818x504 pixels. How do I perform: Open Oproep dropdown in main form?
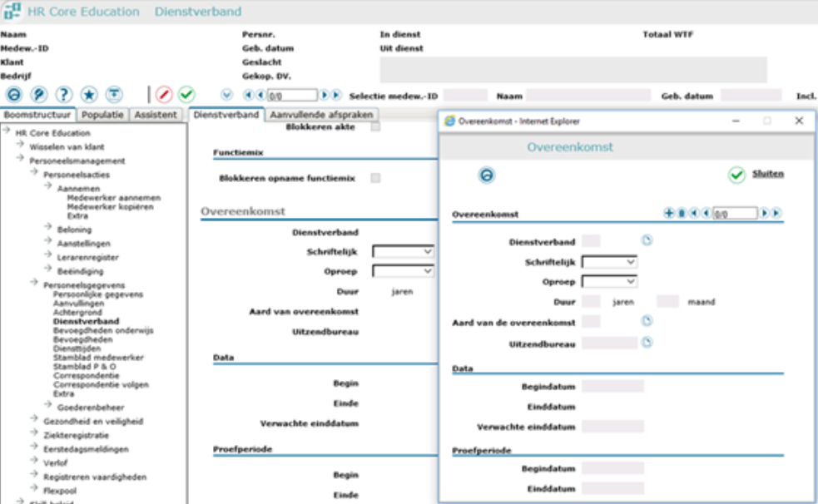pyautogui.click(x=403, y=272)
